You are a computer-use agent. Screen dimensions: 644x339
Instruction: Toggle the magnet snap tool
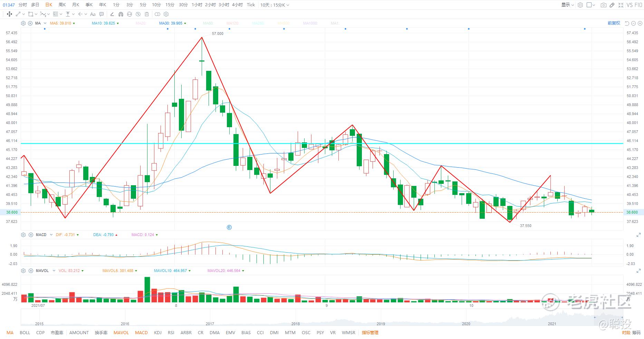pos(121,14)
